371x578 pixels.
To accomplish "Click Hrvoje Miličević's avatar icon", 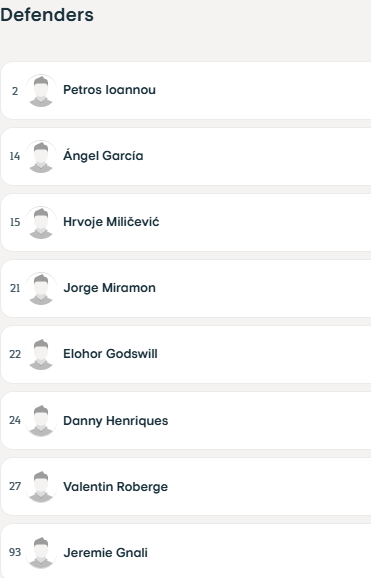I will 41,222.
